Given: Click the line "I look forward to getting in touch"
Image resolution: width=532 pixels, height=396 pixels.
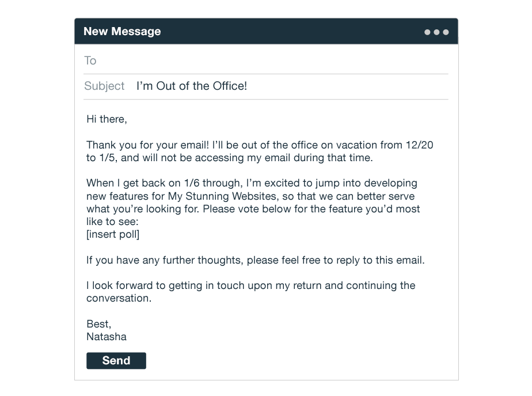Looking at the screenshot, I should tap(250, 285).
